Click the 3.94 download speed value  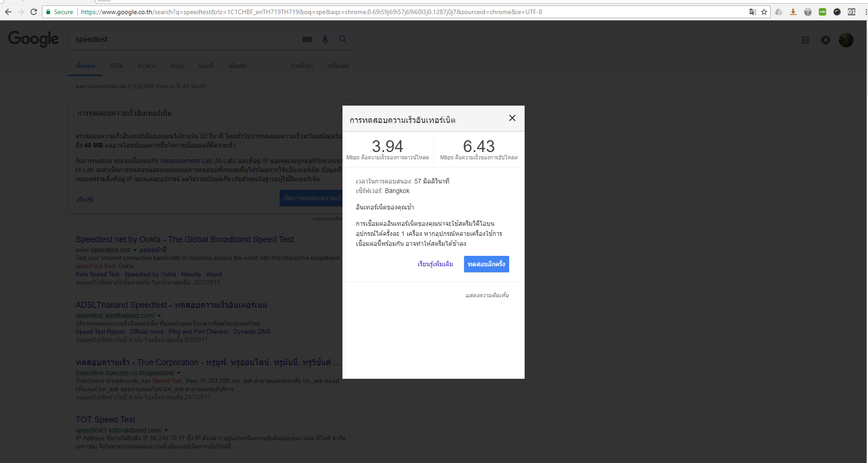point(388,146)
